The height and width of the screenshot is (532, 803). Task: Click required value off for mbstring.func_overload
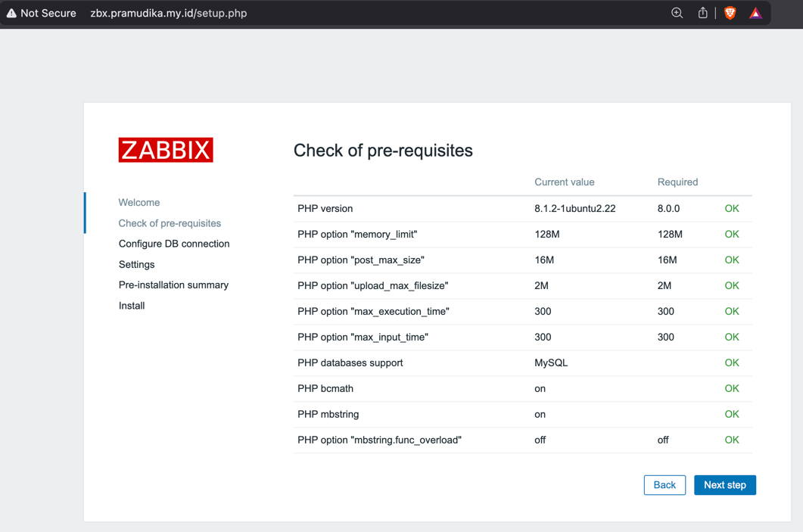coord(663,440)
